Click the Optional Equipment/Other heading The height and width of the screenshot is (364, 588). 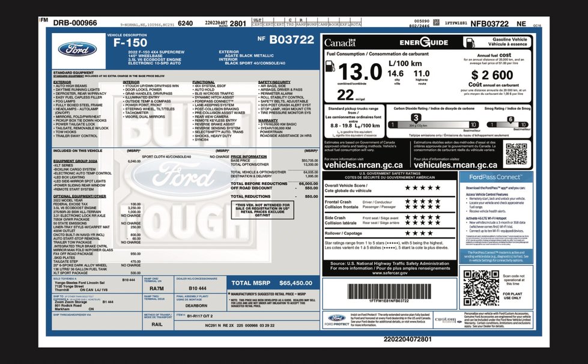[79, 196]
